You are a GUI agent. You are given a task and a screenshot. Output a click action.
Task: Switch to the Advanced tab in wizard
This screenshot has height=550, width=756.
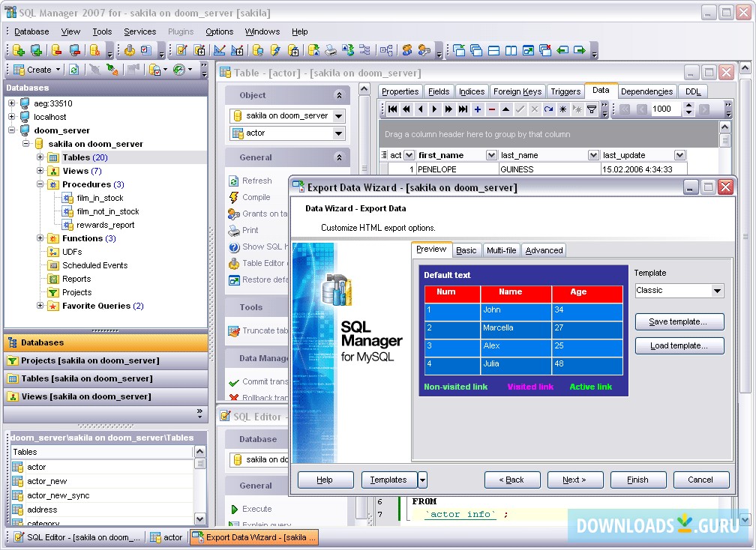[x=544, y=250]
